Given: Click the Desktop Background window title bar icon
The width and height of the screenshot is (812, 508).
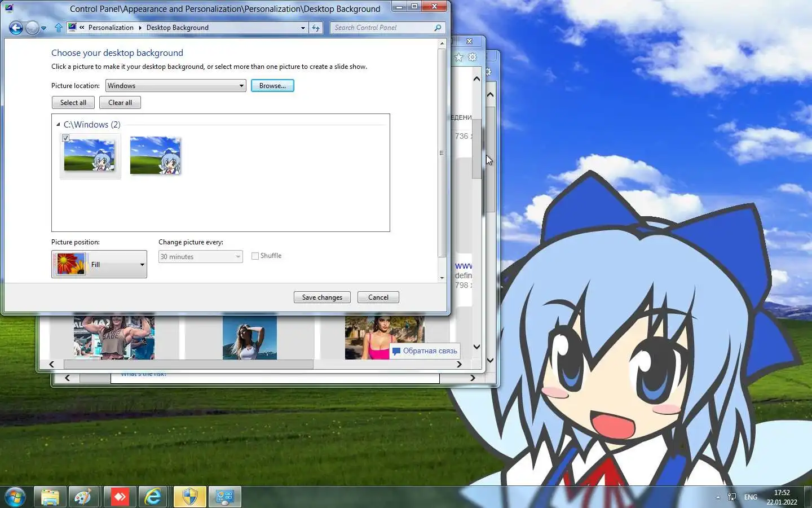Looking at the screenshot, I should pyautogui.click(x=8, y=8).
